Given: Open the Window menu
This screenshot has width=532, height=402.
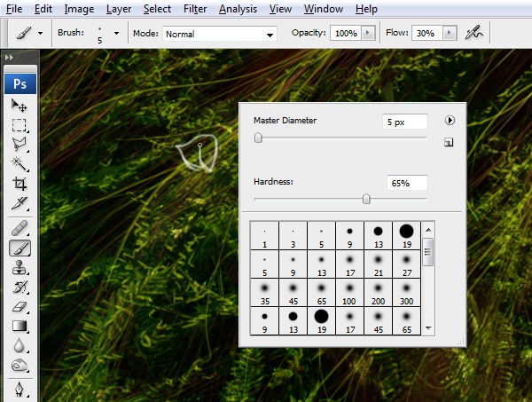Looking at the screenshot, I should [324, 9].
